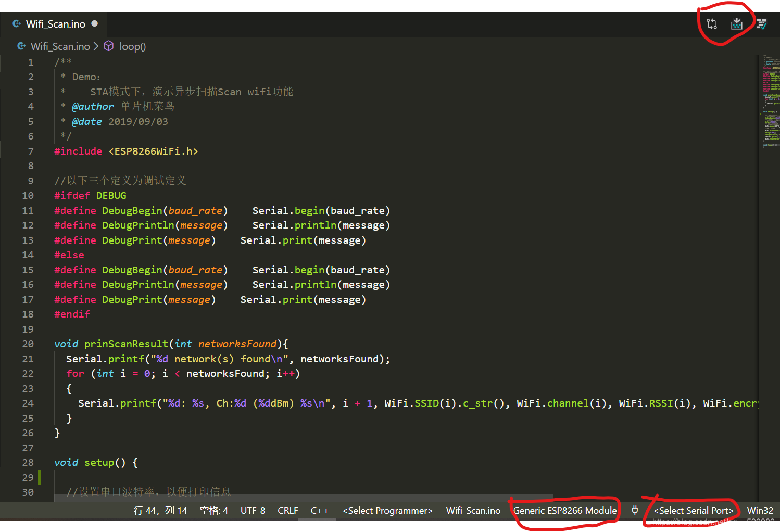This screenshot has height=532, width=780.
Task: Click "RSSI" method on line 24
Action: [661, 403]
